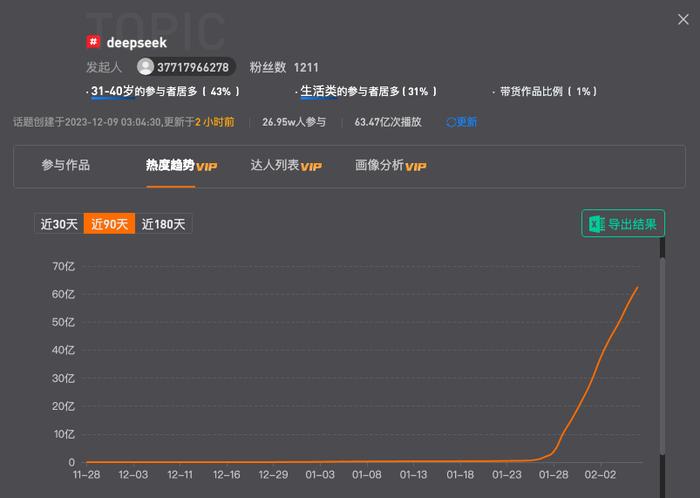Close the topic detail dialog
The width and height of the screenshot is (700, 498).
pos(683,19)
